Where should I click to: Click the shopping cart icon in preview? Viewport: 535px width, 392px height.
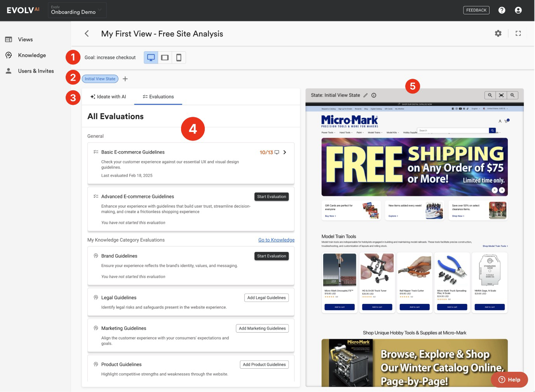click(506, 121)
